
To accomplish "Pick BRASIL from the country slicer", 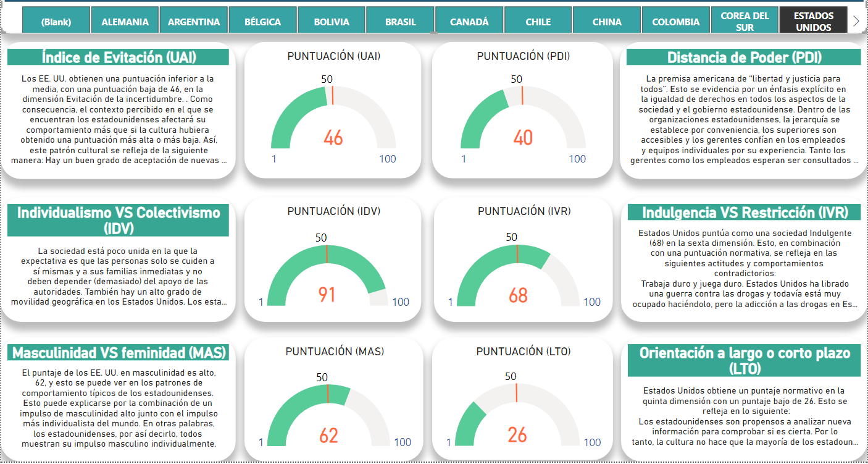I will 400,21.
